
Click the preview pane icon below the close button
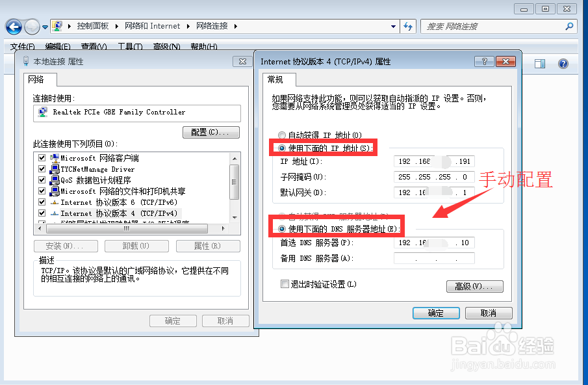[x=540, y=63]
